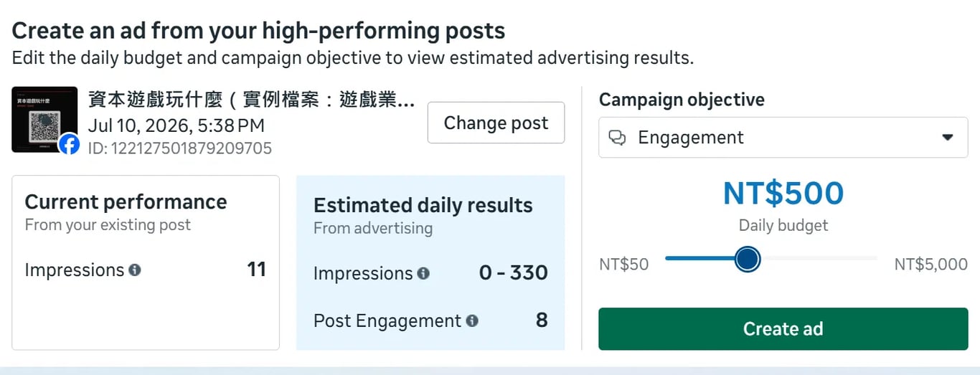Click the post ID text
Image resolution: width=980 pixels, height=375 pixels.
pyautogui.click(x=180, y=148)
